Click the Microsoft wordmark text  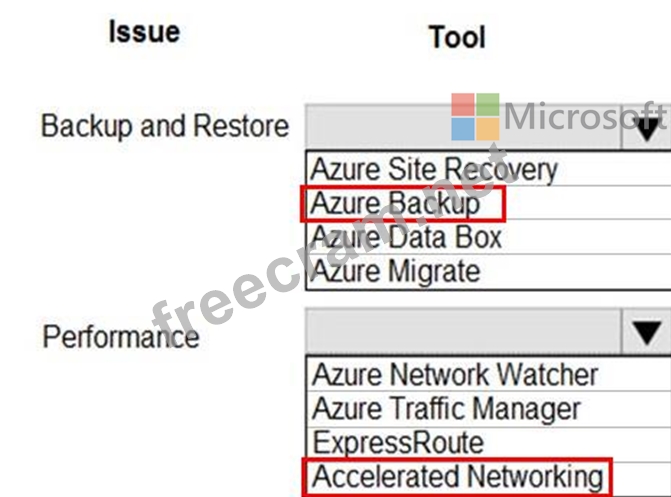coord(586,117)
